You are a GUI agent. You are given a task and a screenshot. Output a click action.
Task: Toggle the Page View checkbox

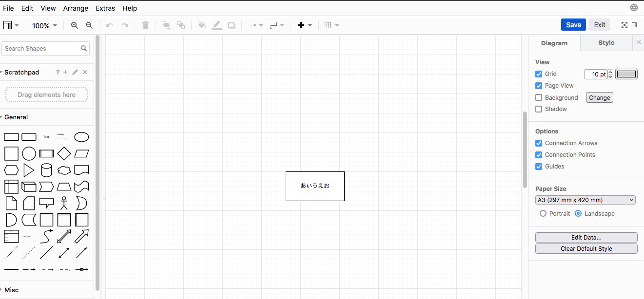539,86
